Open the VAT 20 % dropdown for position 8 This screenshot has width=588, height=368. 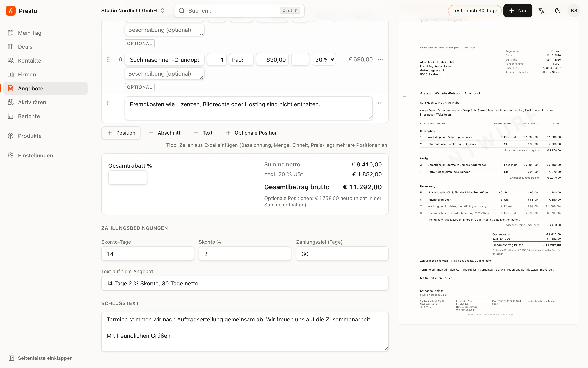(324, 60)
